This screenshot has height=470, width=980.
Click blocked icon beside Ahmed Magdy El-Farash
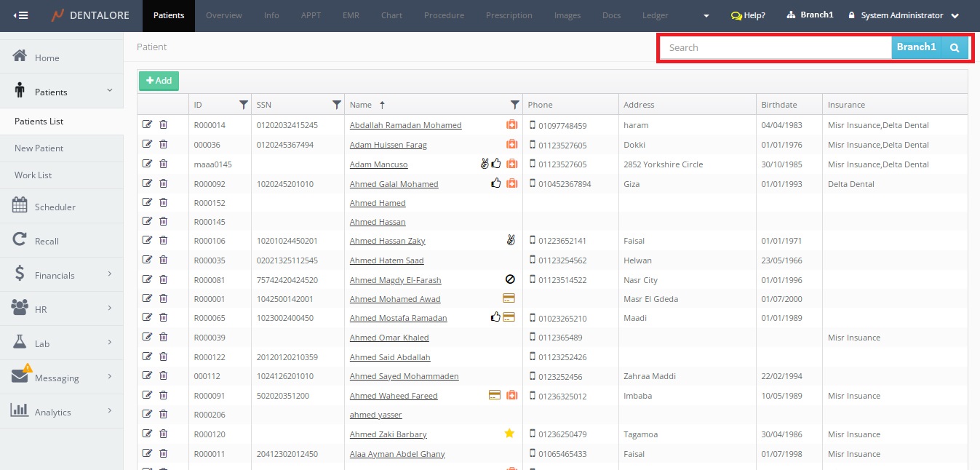coord(510,279)
